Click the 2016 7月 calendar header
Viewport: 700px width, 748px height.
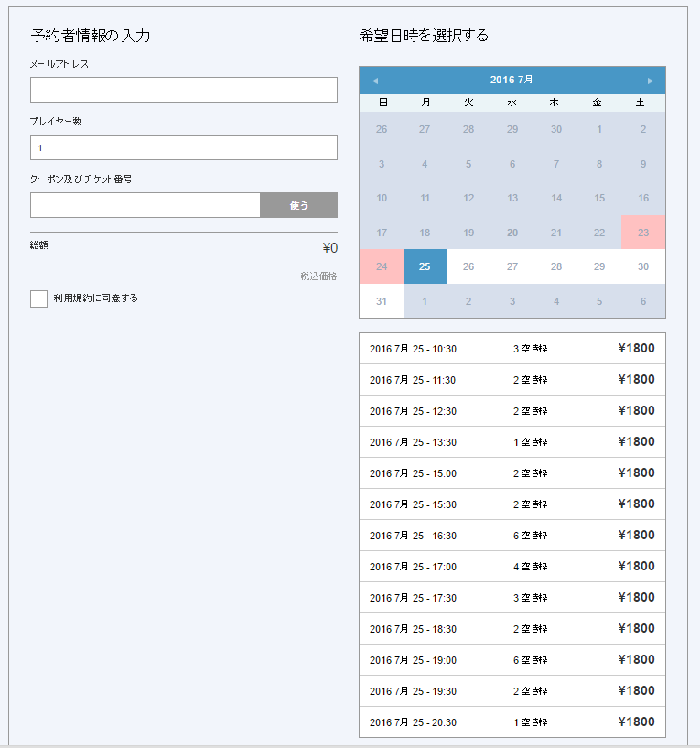512,81
